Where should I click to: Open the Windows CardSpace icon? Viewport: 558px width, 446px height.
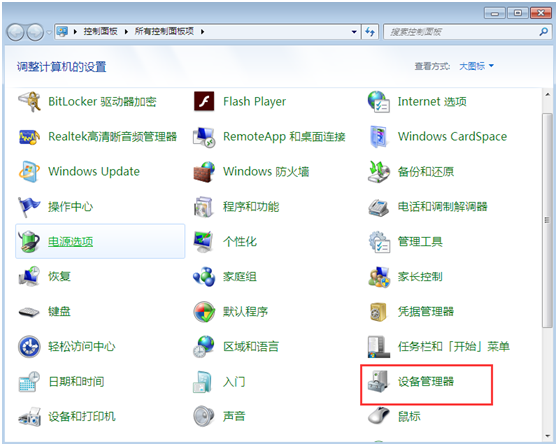pyautogui.click(x=379, y=137)
